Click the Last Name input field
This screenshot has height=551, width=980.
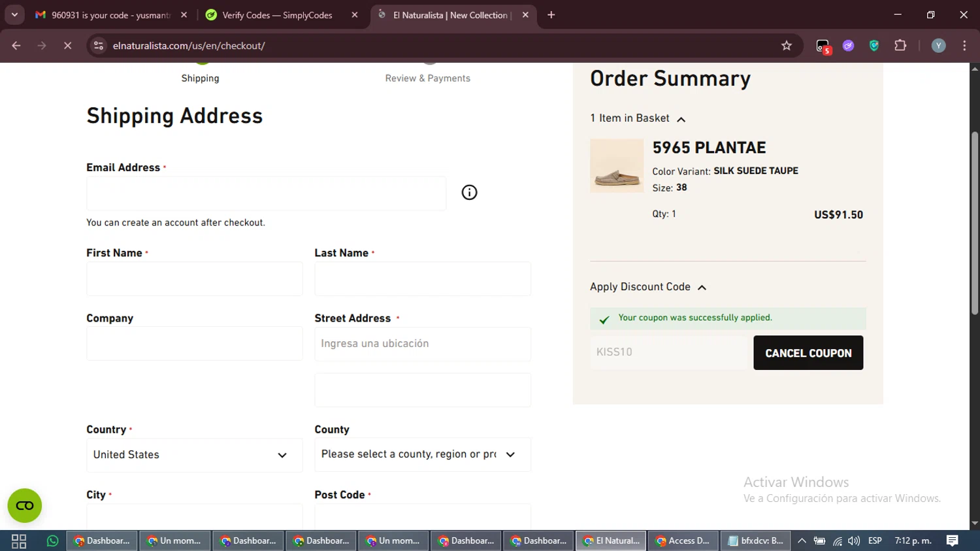[423, 279]
